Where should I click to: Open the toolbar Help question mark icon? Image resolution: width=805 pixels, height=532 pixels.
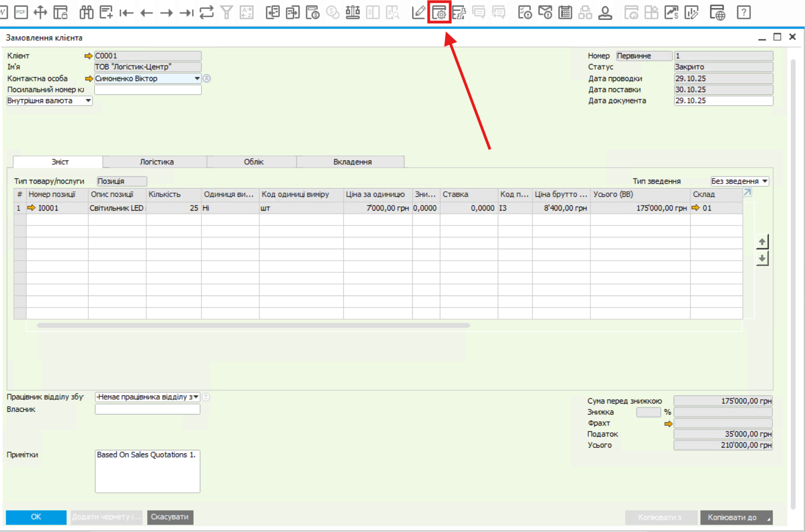pyautogui.click(x=744, y=12)
